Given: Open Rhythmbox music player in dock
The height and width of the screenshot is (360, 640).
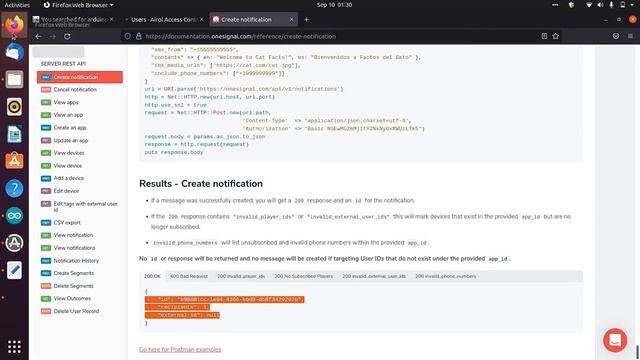Looking at the screenshot, I should point(14,107).
